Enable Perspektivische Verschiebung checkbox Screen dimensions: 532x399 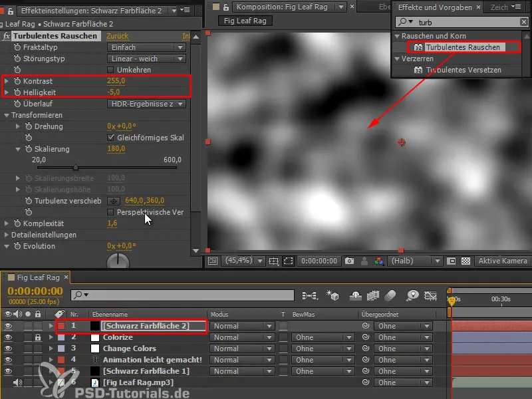coord(110,212)
